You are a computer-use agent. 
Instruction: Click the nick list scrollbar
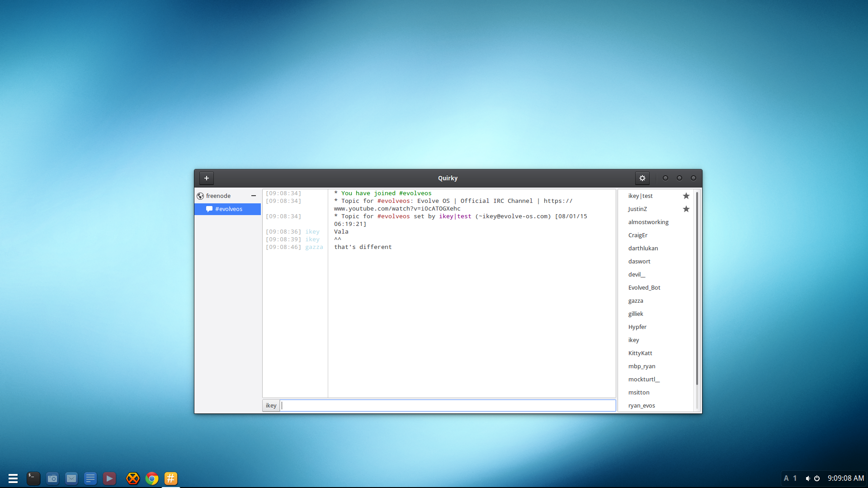(697, 288)
